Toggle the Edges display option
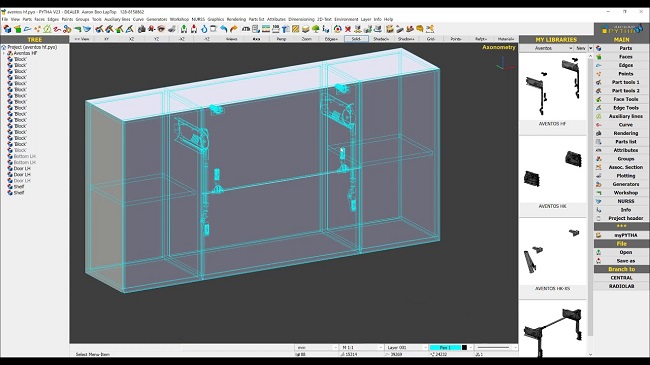The width and height of the screenshot is (650, 365). [331, 39]
